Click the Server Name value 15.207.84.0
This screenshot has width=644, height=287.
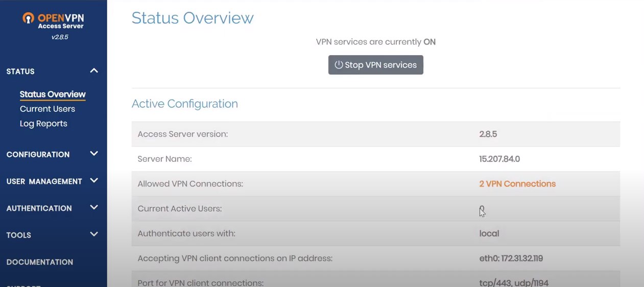click(499, 159)
